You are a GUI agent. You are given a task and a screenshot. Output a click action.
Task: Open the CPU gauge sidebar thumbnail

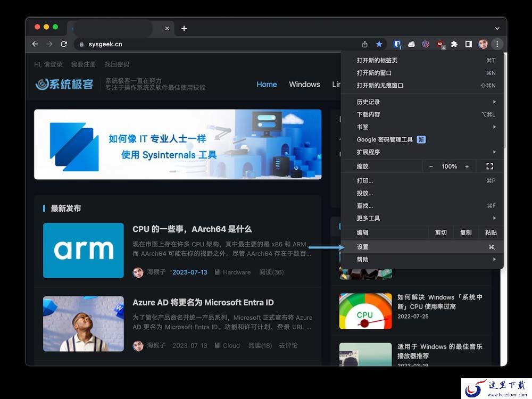pyautogui.click(x=365, y=311)
